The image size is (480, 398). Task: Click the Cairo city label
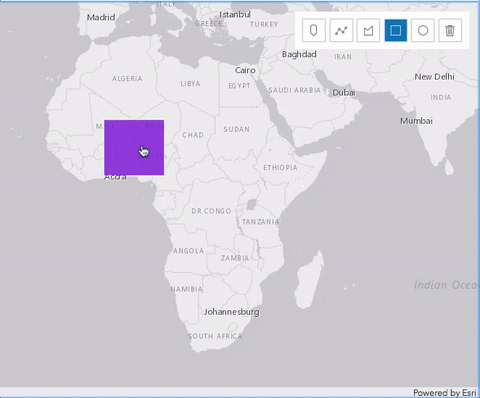(245, 70)
